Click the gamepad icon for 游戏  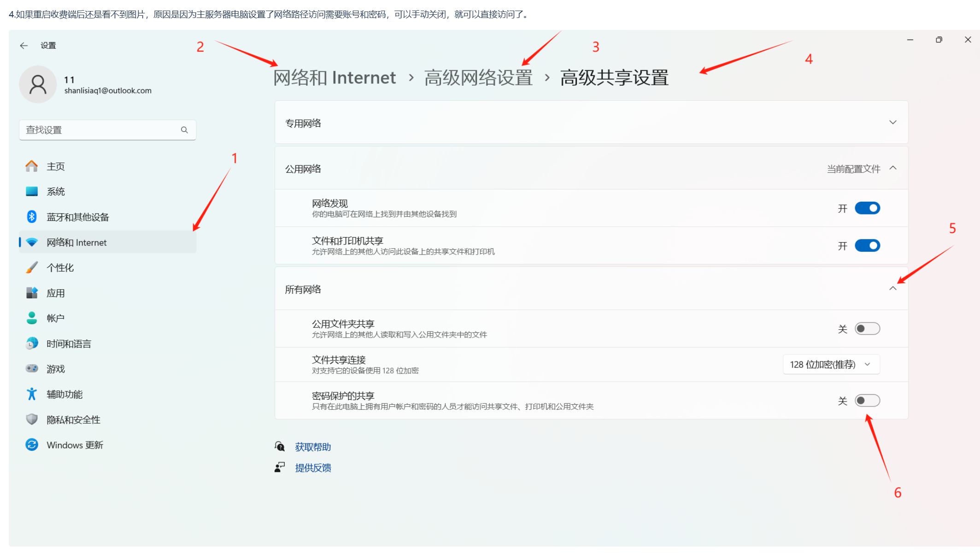[x=32, y=369]
